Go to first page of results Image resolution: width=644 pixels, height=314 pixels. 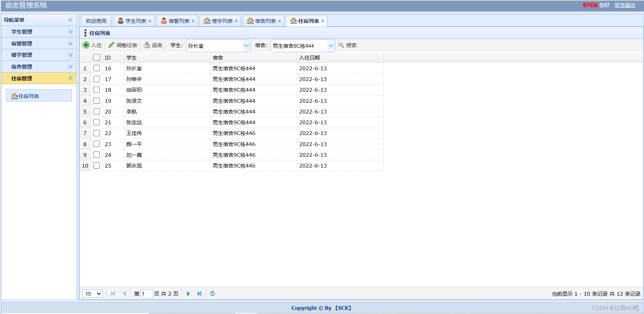point(113,294)
